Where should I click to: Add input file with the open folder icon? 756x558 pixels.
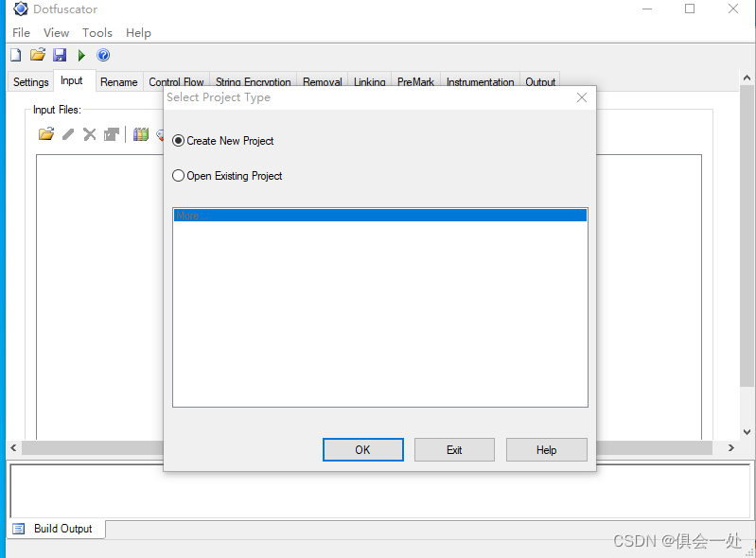click(x=46, y=134)
